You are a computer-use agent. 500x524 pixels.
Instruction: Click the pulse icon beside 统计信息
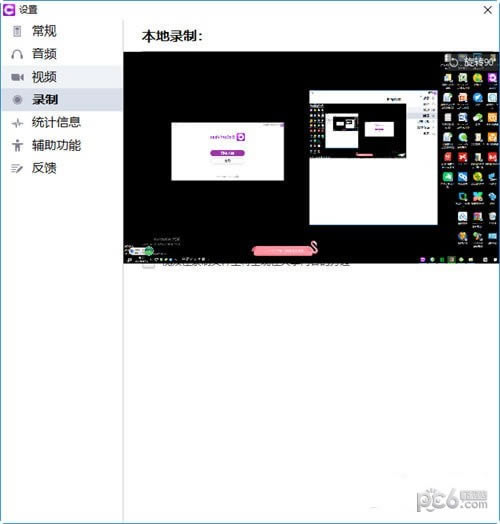pos(17,123)
